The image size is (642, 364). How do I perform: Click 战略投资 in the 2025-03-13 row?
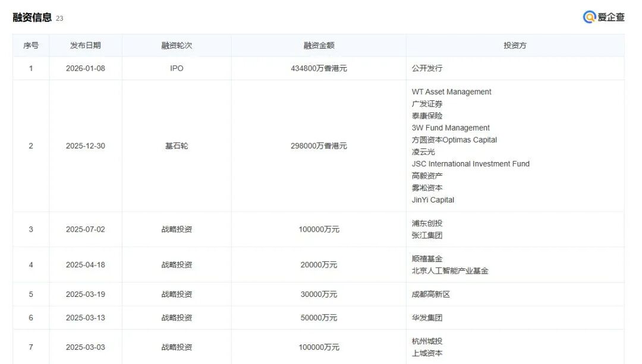pos(177,318)
